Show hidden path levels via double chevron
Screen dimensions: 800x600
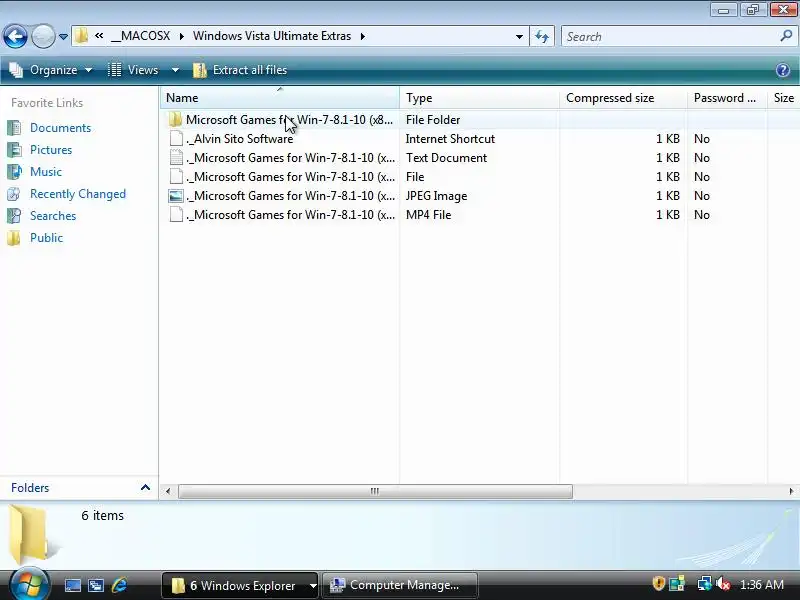(99, 36)
